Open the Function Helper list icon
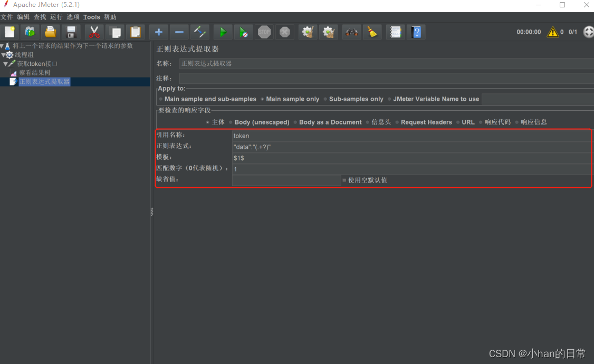Viewport: 594px width, 364px height. (395, 32)
